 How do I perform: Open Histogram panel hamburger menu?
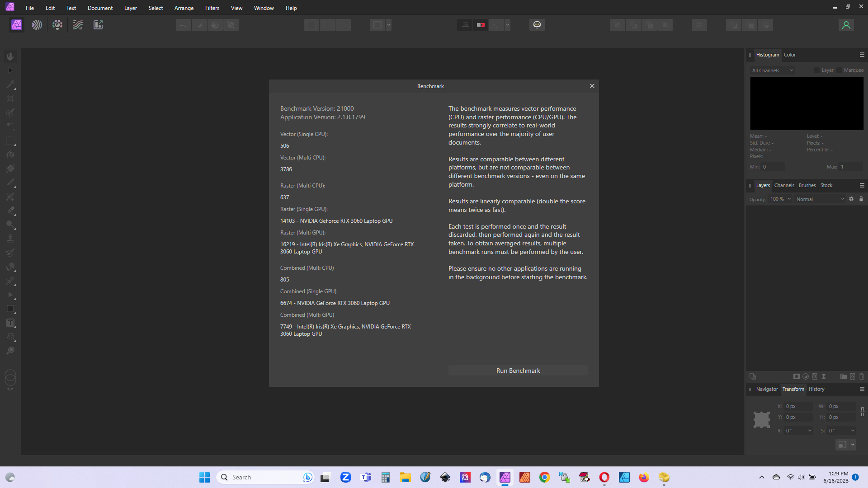tap(862, 55)
